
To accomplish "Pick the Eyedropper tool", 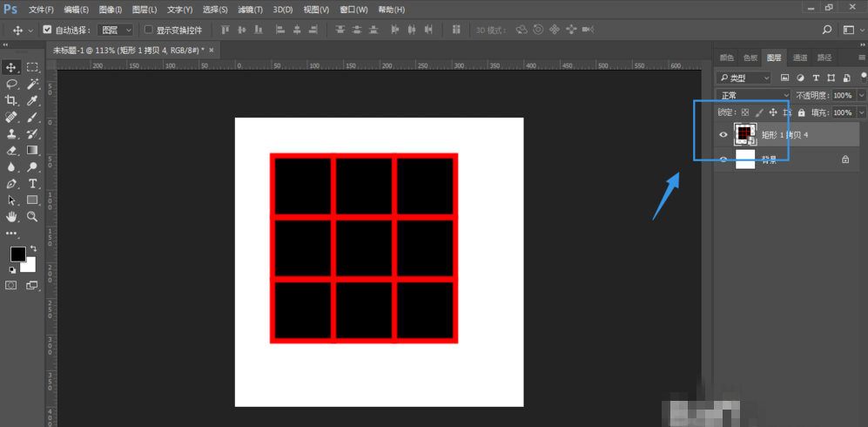I will [33, 101].
